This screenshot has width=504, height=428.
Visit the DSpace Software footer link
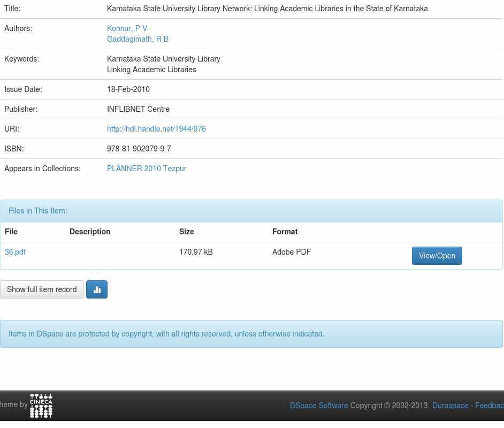(x=319, y=406)
